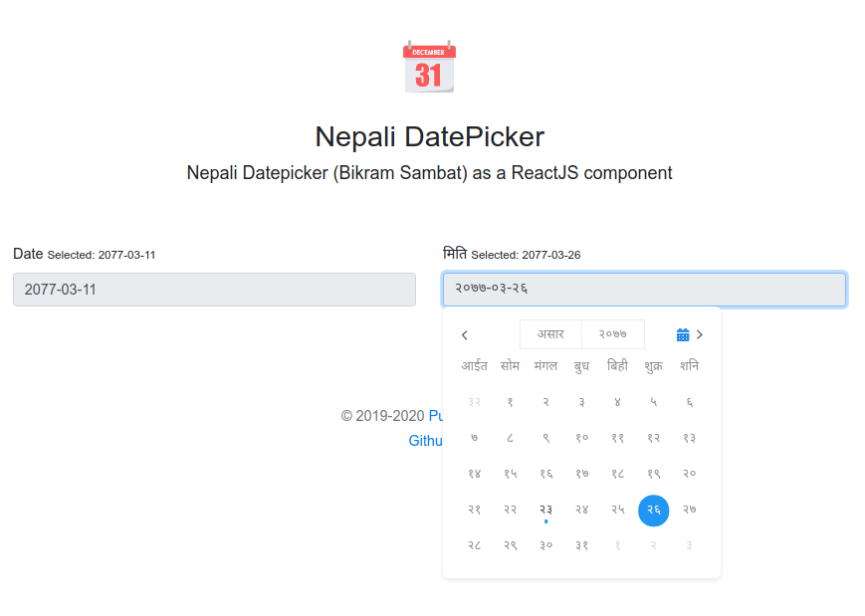The width and height of the screenshot is (865, 616).
Task: Select date २० at the end of its row
Action: [x=689, y=473]
